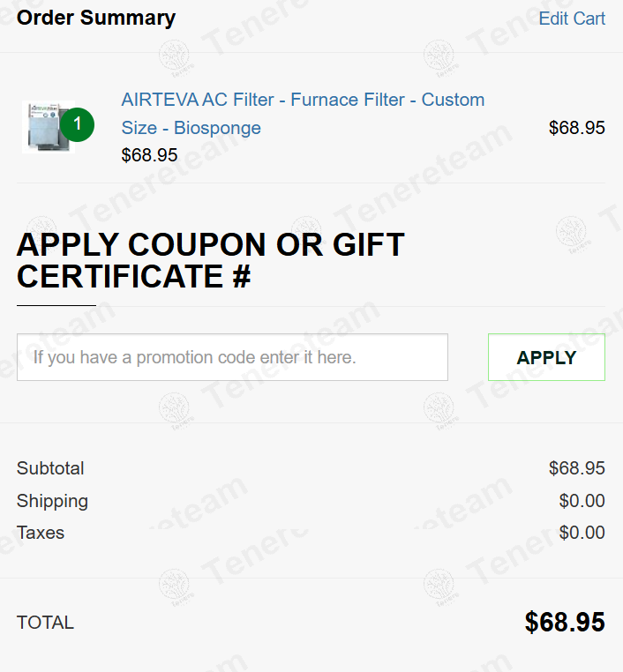Image resolution: width=623 pixels, height=672 pixels.
Task: Click the Taxes label
Action: [41, 533]
